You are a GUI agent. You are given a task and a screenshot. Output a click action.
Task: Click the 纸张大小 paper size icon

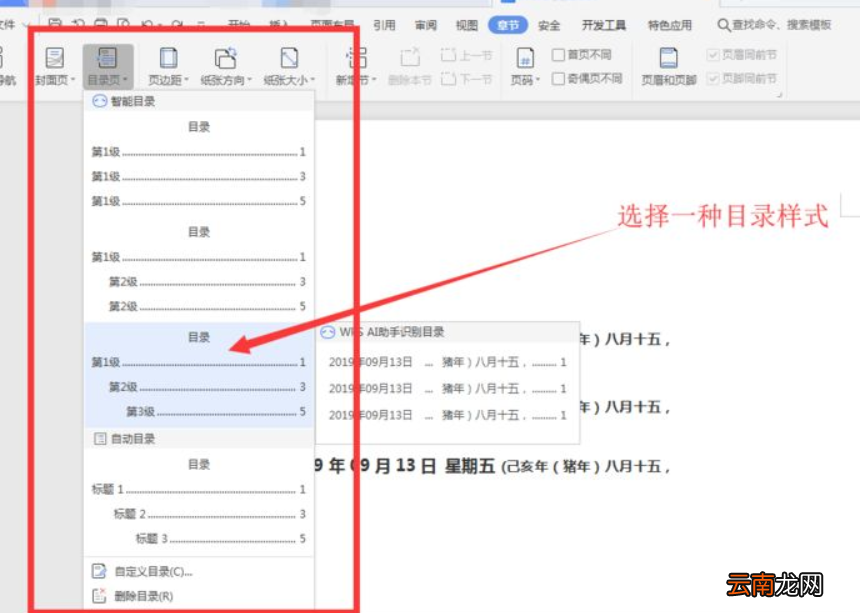[288, 58]
